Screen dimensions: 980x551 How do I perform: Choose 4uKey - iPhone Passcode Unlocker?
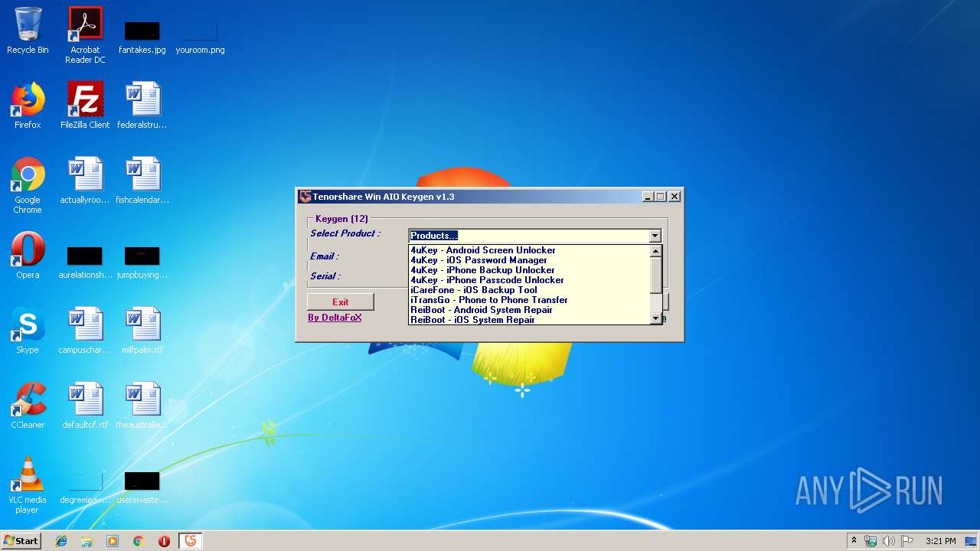point(529,280)
